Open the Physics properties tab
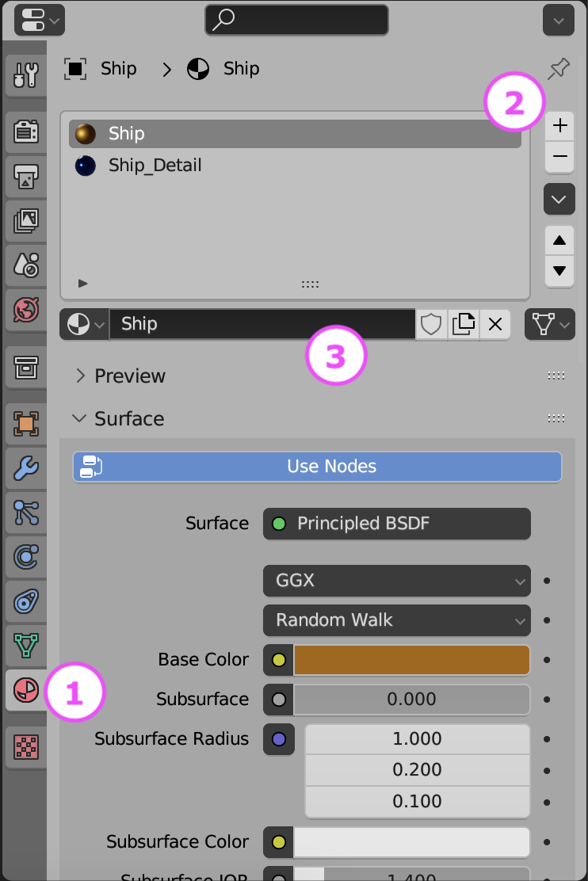 click(x=26, y=558)
